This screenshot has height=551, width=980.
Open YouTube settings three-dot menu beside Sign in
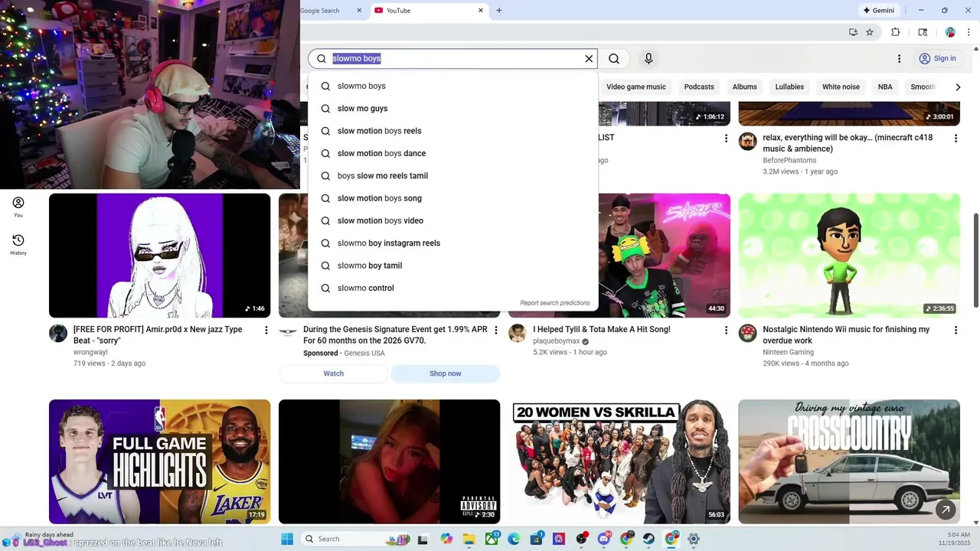(x=900, y=59)
